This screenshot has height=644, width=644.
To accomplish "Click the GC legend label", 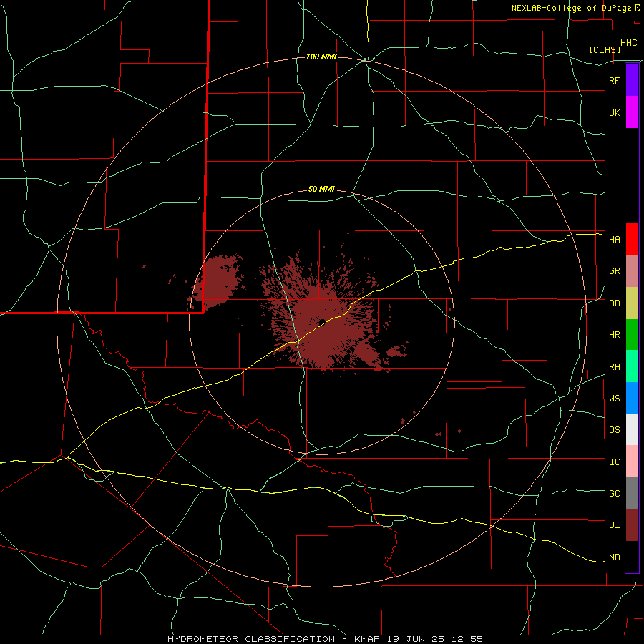I will (614, 494).
